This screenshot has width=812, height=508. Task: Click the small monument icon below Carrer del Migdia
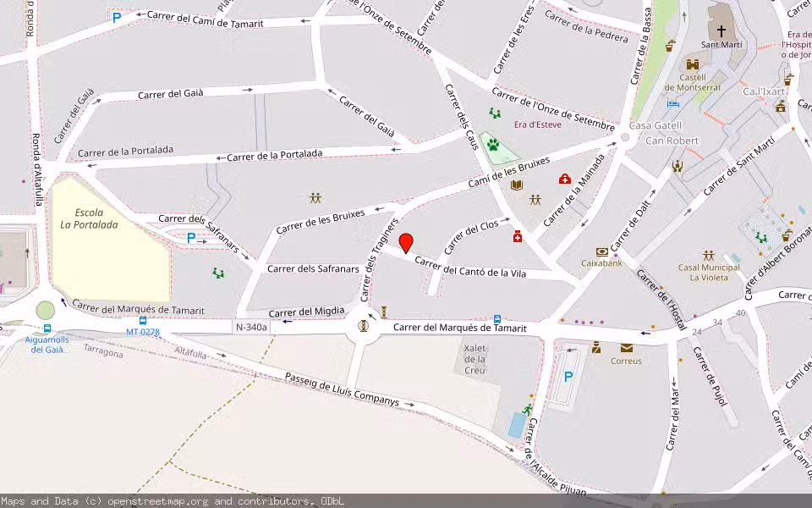384,312
